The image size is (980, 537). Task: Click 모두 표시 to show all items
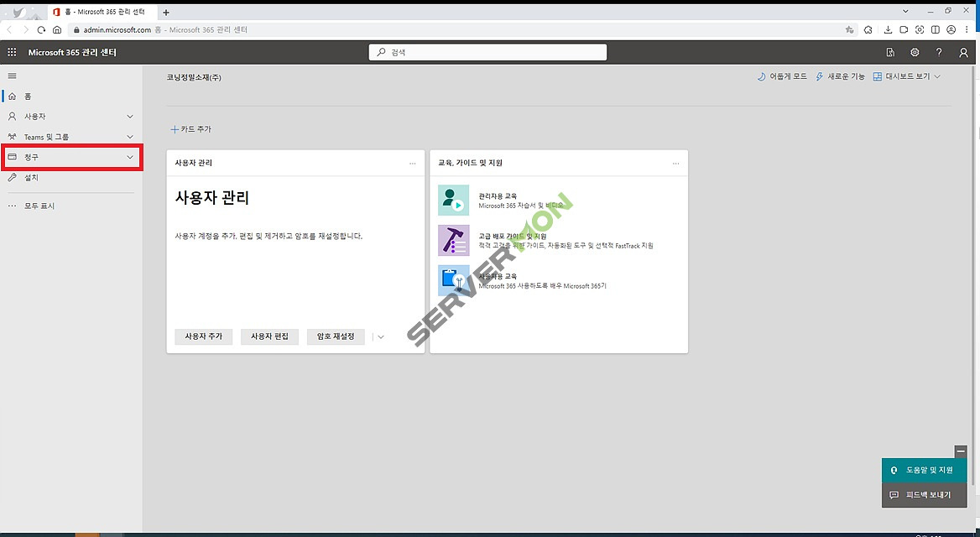pos(71,206)
